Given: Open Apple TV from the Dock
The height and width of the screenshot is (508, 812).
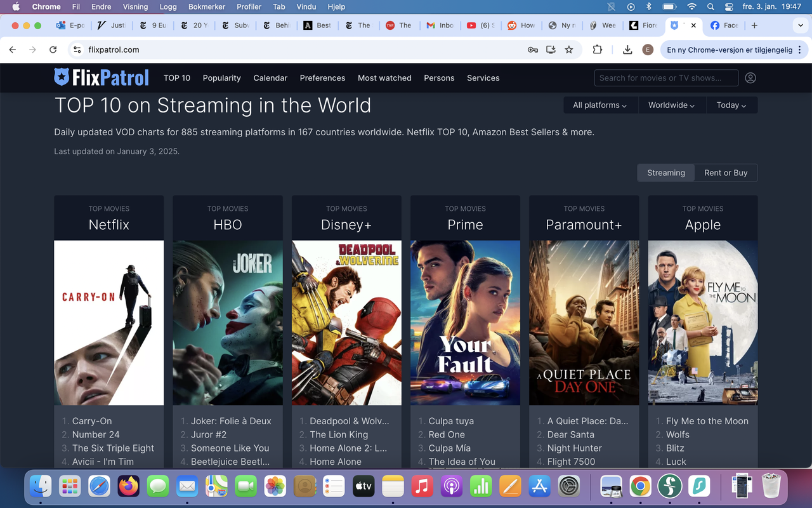Looking at the screenshot, I should click(363, 486).
